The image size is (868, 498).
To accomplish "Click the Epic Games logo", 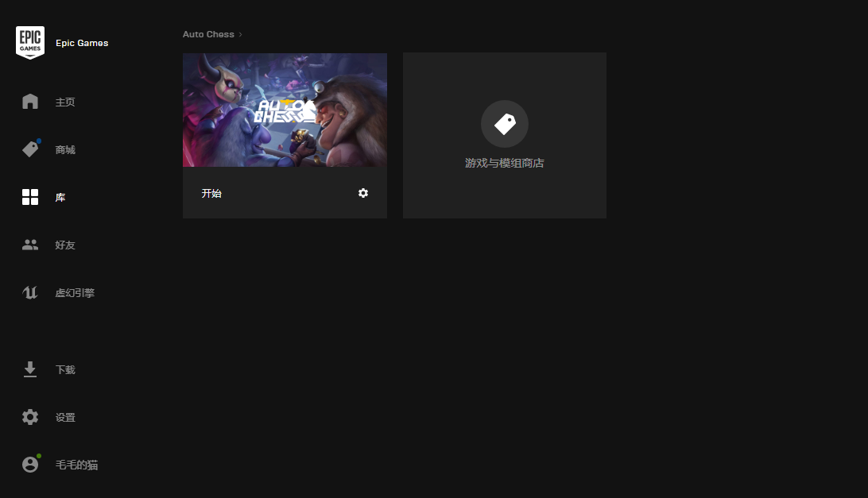I will coord(30,43).
